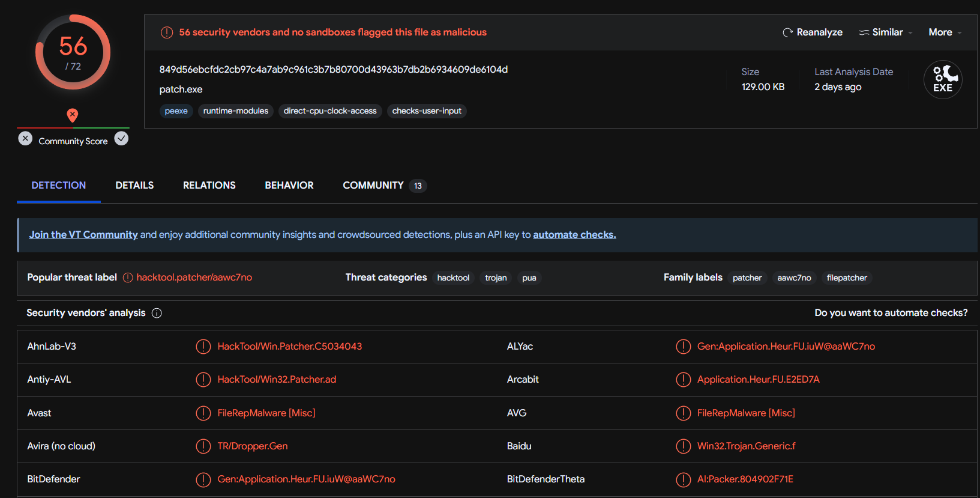Click the 56/72 detection score gauge

73,52
